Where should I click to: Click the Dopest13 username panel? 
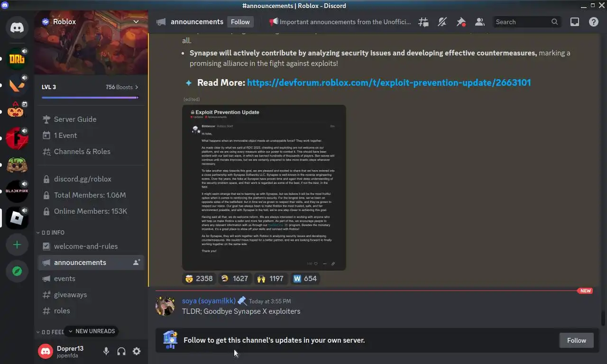coord(70,351)
